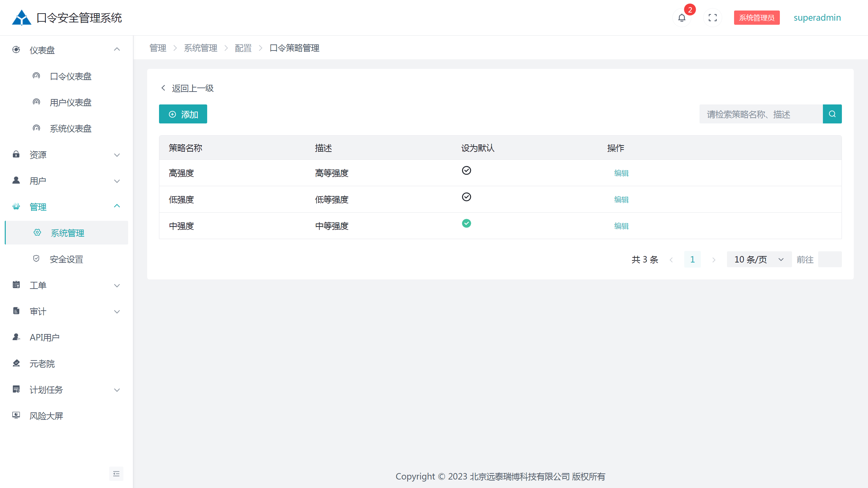Collapse the sidebar with the bottom toggle

(116, 473)
